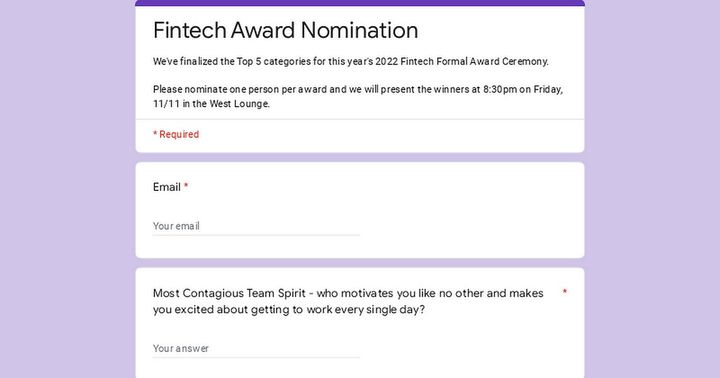Click the "Your email" input field
This screenshot has height=378, width=720.
coord(256,226)
